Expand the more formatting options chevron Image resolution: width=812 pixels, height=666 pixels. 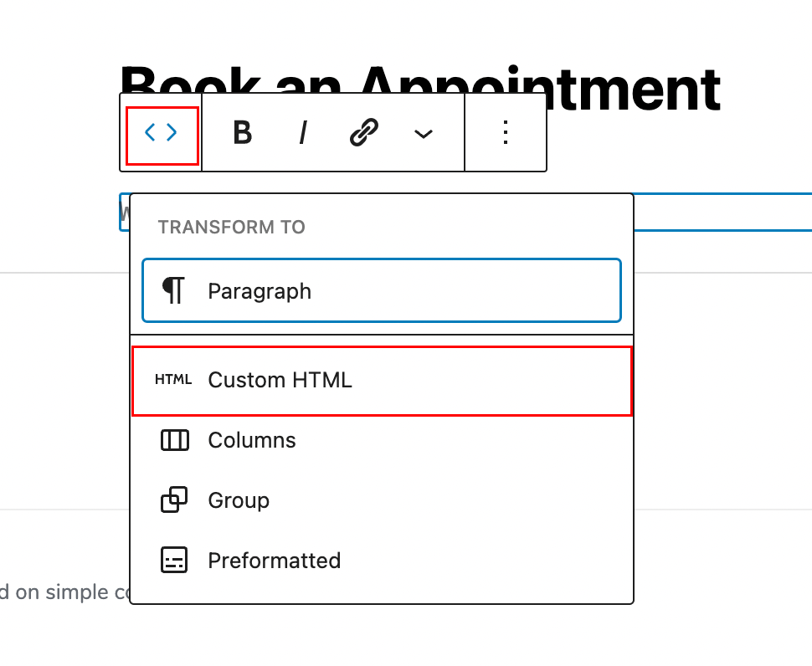point(424,134)
